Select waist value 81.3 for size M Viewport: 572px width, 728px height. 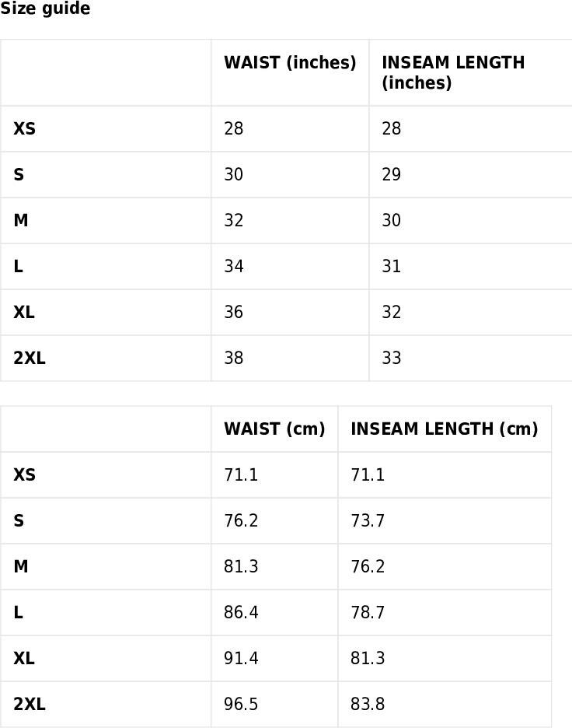tap(241, 566)
